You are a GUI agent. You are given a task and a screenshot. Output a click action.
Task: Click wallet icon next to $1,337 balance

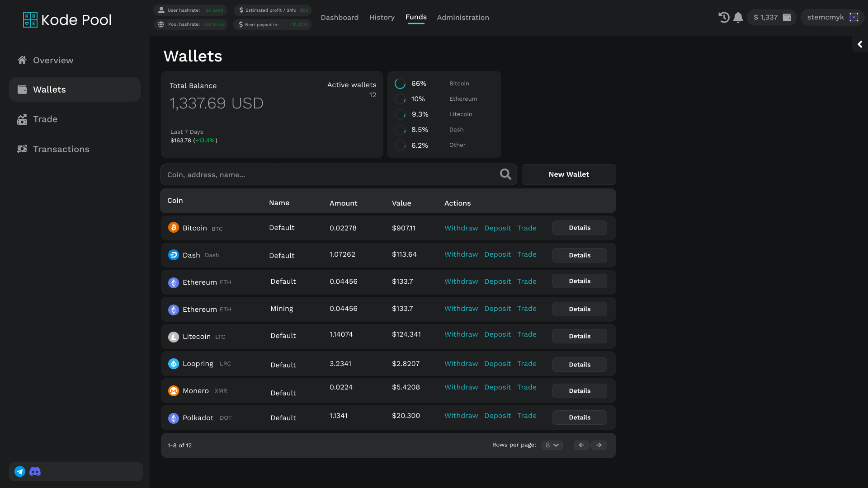[787, 17]
